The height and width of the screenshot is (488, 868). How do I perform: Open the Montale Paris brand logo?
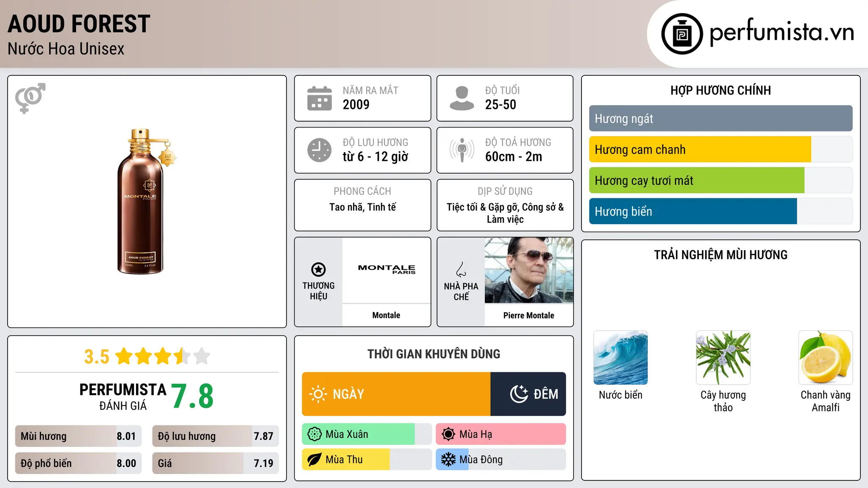pyautogui.click(x=387, y=269)
